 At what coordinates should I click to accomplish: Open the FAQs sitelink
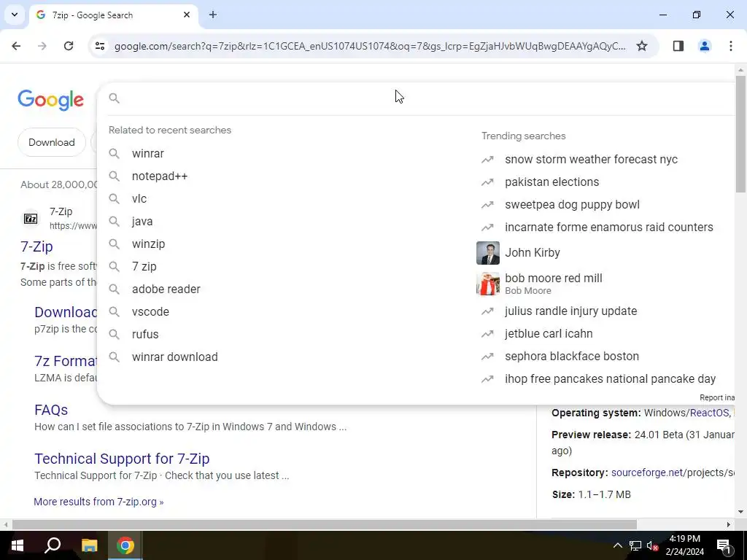51,410
